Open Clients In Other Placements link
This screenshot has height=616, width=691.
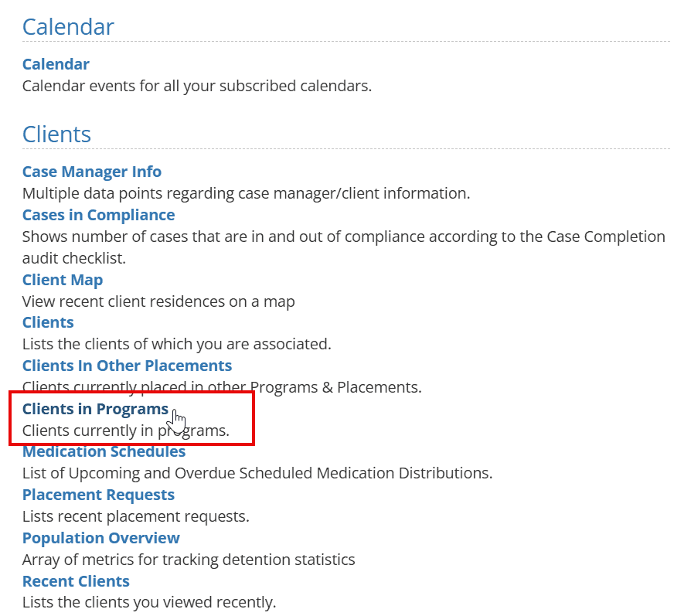click(x=127, y=366)
